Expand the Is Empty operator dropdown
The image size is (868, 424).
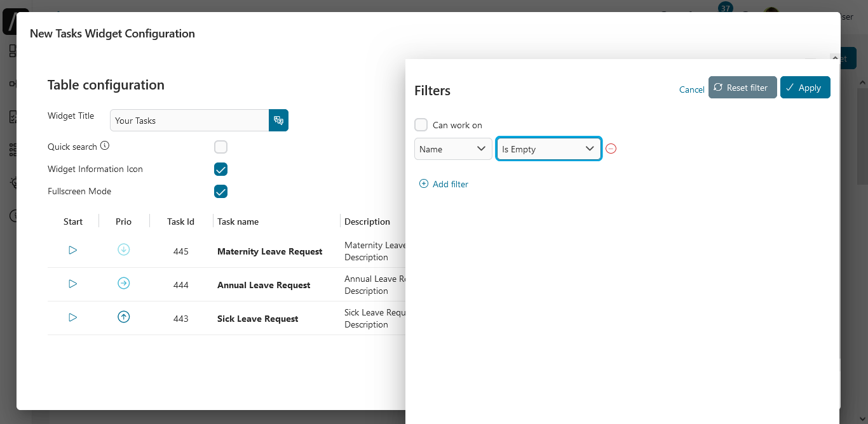[548, 149]
